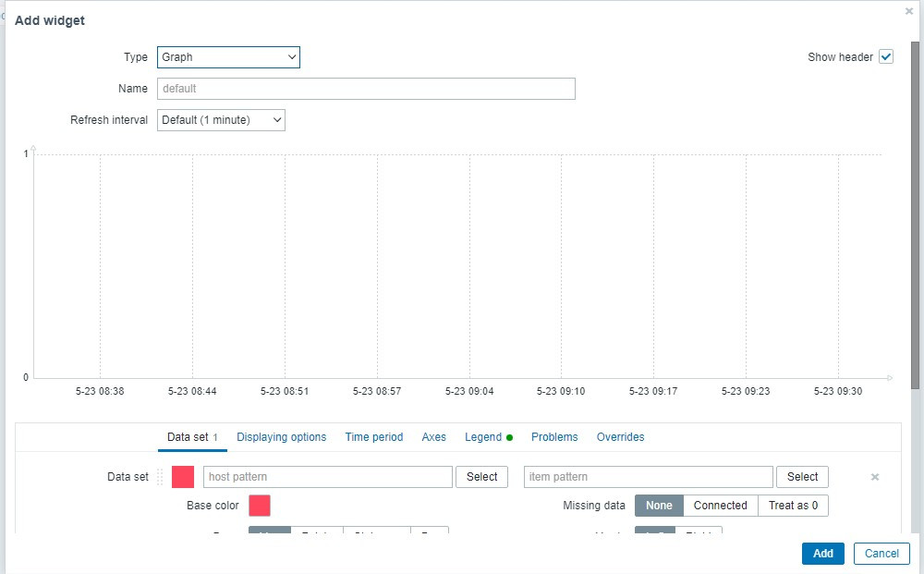Uncheck the Show header checkbox
Screen dimensions: 924x574
886,56
